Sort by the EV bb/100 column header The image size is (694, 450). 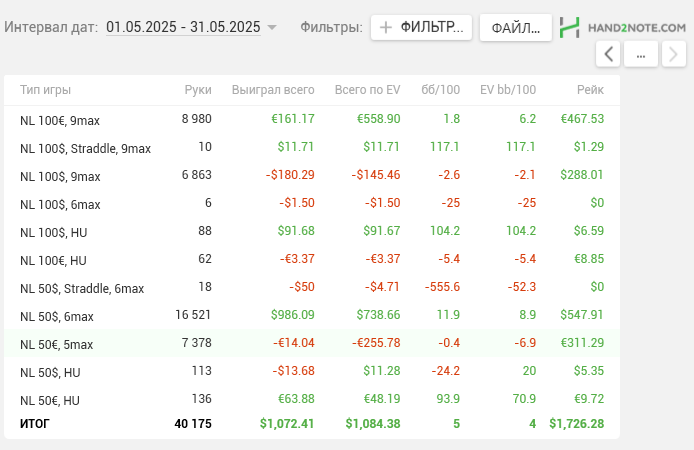[508, 90]
